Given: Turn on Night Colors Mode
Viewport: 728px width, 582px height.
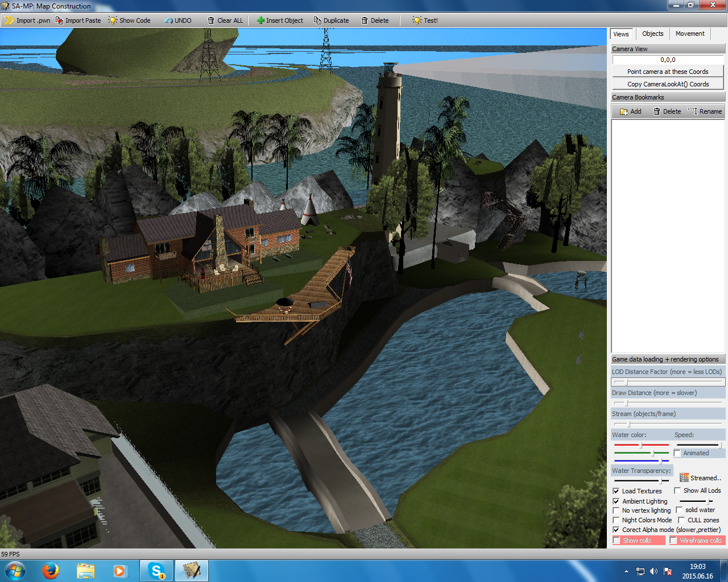Looking at the screenshot, I should tap(616, 520).
